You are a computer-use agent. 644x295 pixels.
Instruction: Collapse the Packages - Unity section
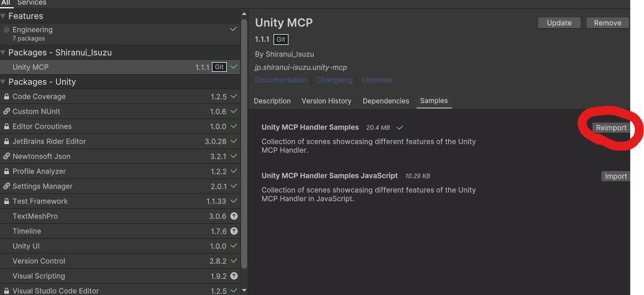pyautogui.click(x=3, y=82)
